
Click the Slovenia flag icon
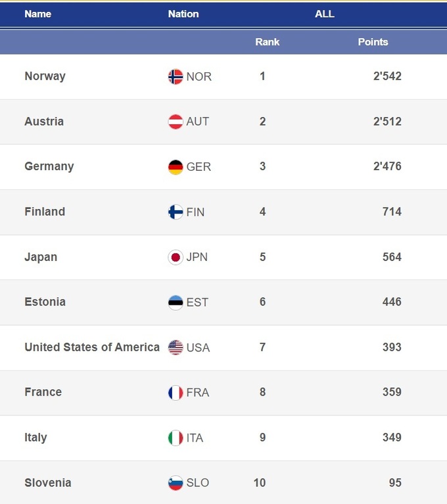pyautogui.click(x=176, y=483)
